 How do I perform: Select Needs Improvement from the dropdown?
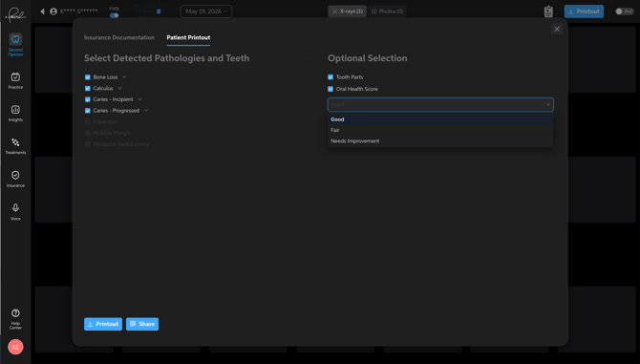(x=440, y=140)
